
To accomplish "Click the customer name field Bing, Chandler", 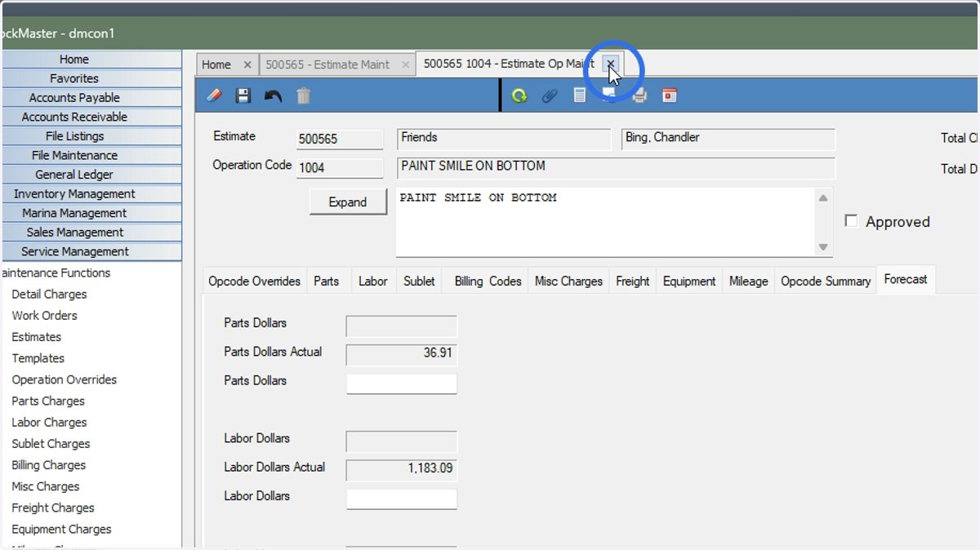I will (x=728, y=139).
